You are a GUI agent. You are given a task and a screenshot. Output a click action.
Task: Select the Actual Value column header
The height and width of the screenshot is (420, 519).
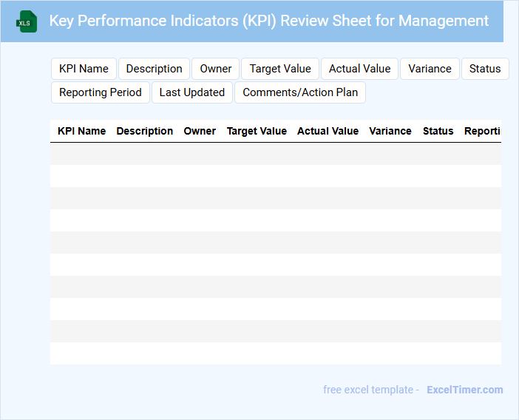tap(328, 131)
